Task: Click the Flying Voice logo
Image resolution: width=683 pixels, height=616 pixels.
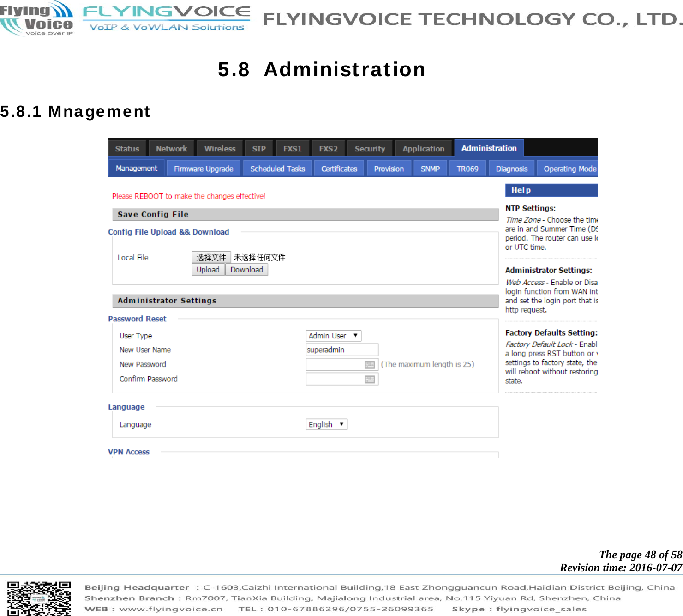Action: 37,18
